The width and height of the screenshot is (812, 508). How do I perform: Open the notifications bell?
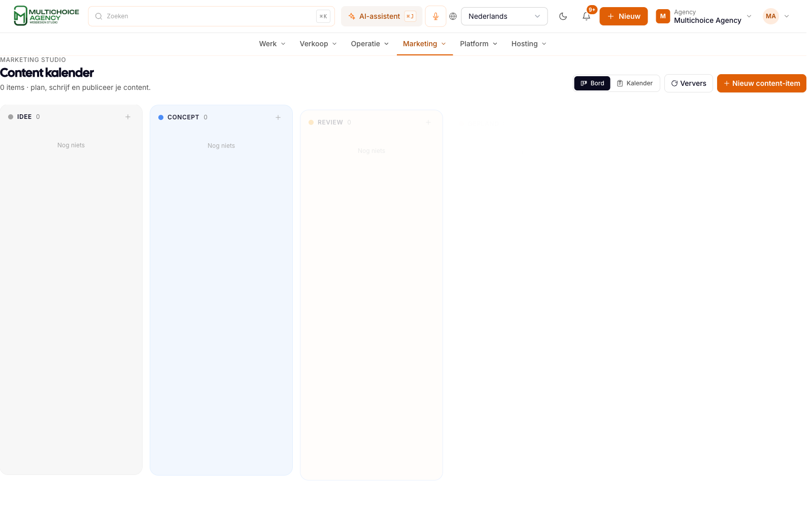click(x=586, y=16)
